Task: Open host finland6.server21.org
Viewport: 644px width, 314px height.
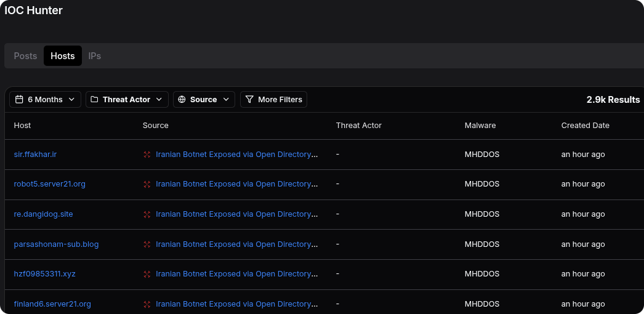Action: pyautogui.click(x=52, y=304)
